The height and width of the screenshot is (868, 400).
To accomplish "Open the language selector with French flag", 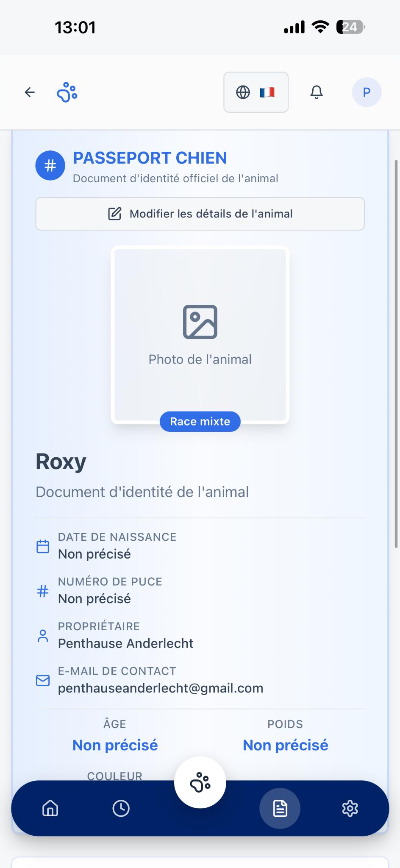I will pos(256,92).
